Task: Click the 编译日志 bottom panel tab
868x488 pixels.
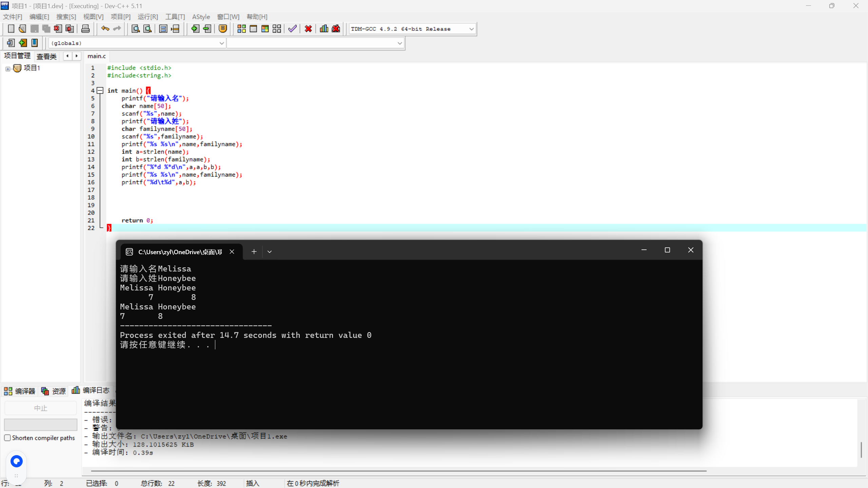Action: click(x=91, y=391)
